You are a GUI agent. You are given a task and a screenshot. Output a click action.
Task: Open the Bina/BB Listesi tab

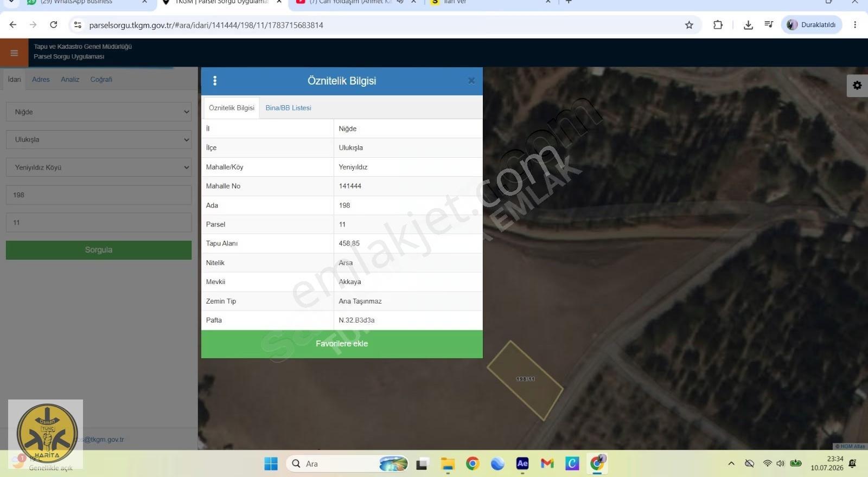click(289, 108)
